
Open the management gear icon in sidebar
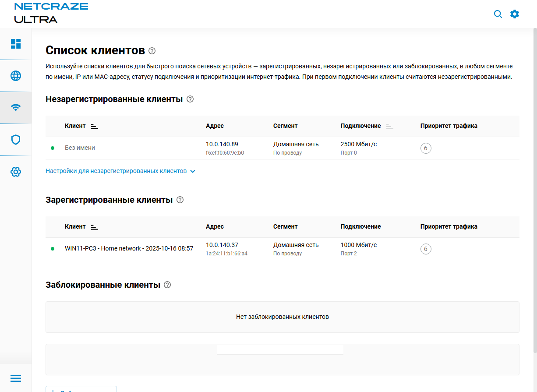point(16,172)
